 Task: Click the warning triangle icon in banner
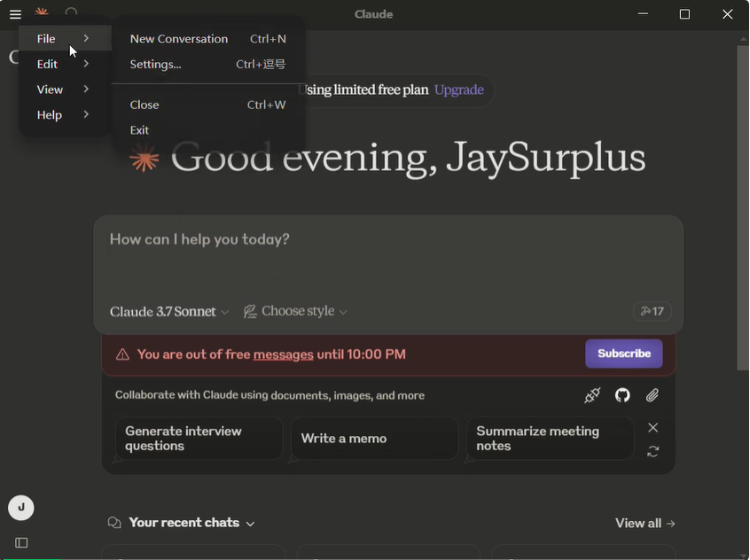[x=122, y=354]
